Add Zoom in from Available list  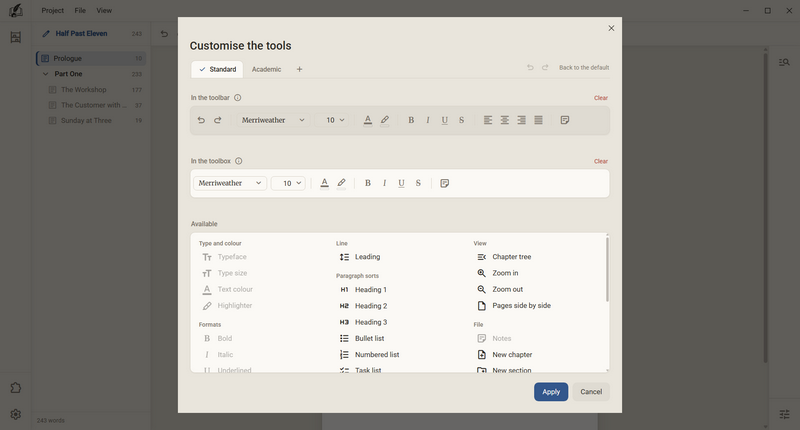pos(497,273)
